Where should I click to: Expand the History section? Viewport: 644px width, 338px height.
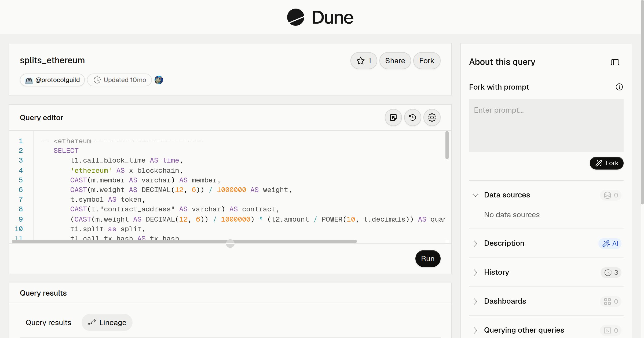475,272
